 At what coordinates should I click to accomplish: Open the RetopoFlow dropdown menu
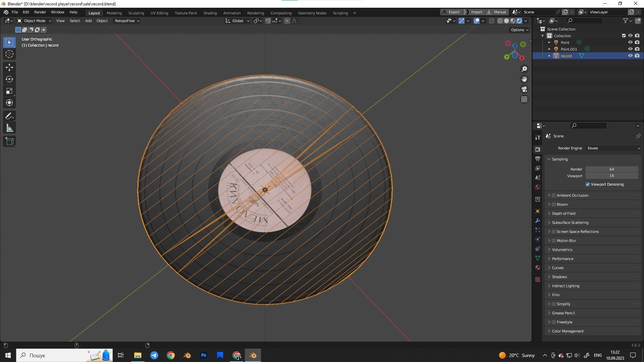point(127,21)
